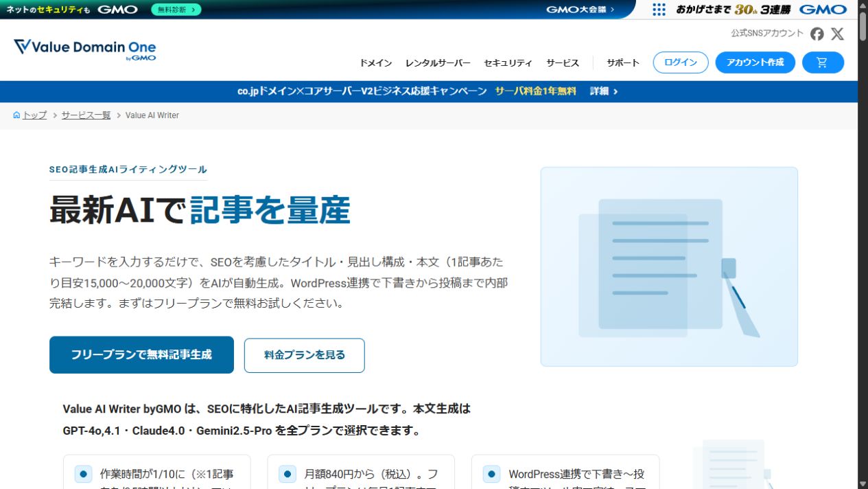The image size is (868, 489).
Task: Open the セキュリティ menu
Action: pos(508,62)
